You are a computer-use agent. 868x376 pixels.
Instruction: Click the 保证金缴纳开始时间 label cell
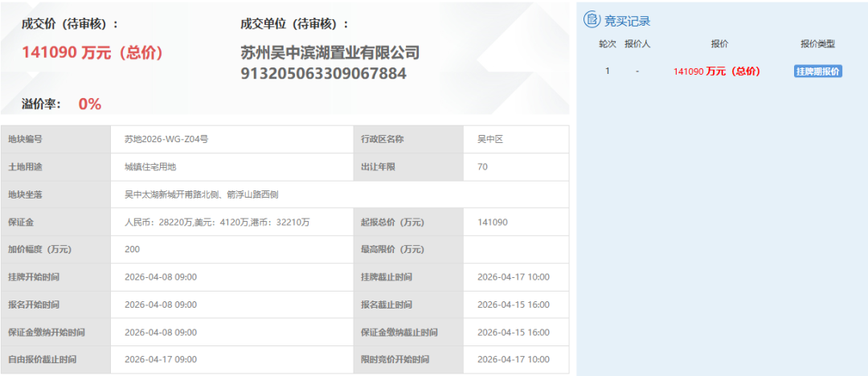pos(56,333)
